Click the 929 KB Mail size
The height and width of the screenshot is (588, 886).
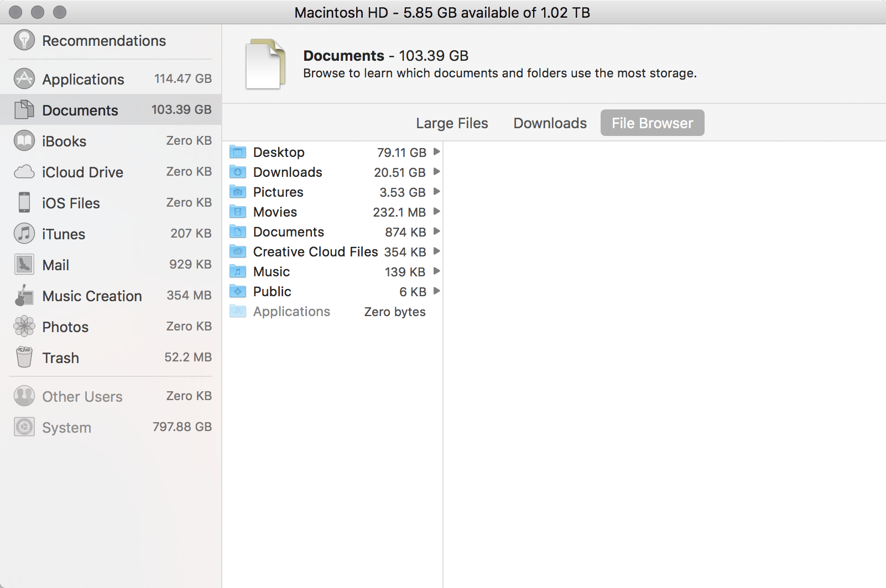[190, 264]
